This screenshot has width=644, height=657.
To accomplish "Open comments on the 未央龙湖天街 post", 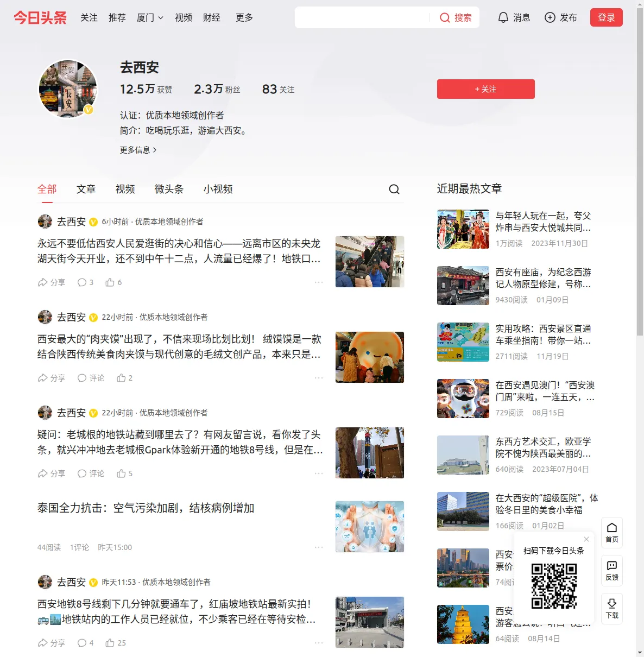I will (x=86, y=282).
